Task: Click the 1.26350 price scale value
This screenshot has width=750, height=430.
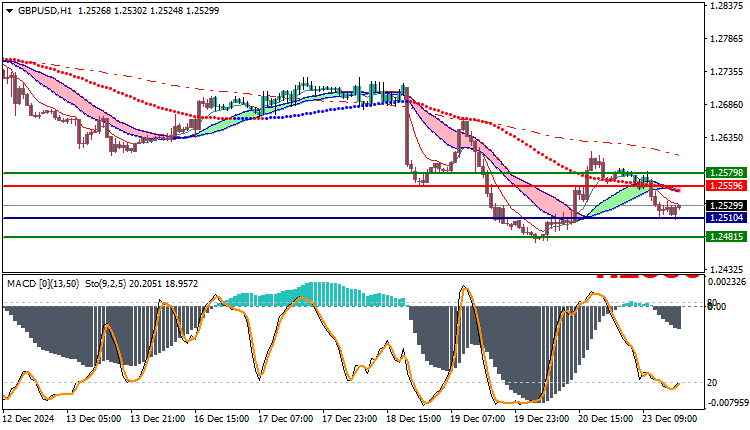Action: click(726, 138)
